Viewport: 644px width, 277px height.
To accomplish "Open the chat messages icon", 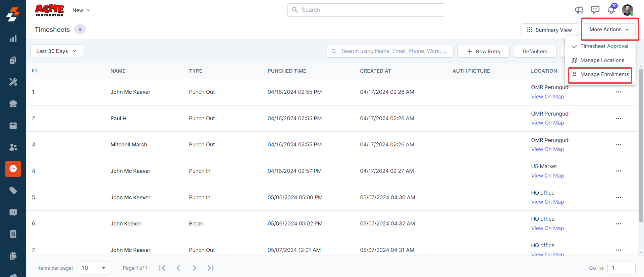I will coord(595,10).
